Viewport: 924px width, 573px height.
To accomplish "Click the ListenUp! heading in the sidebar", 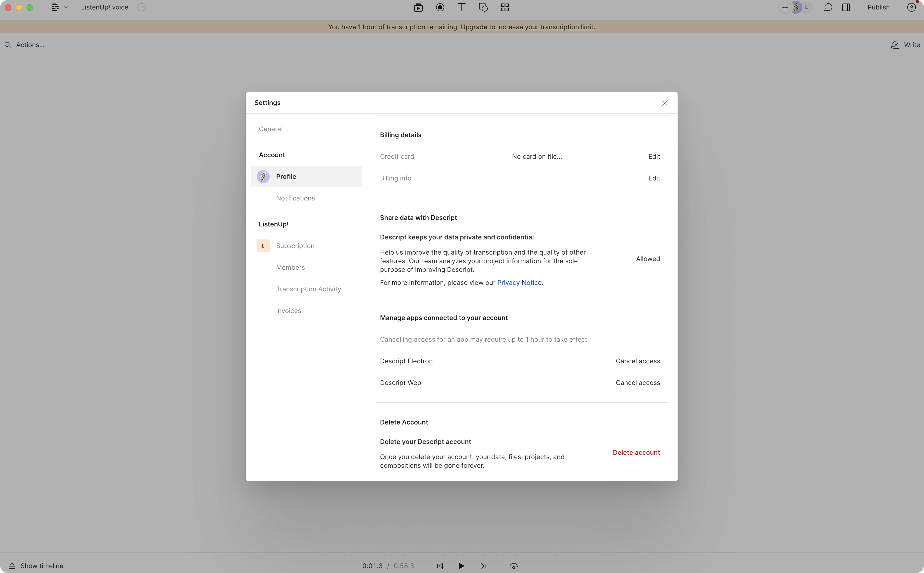I will 273,224.
